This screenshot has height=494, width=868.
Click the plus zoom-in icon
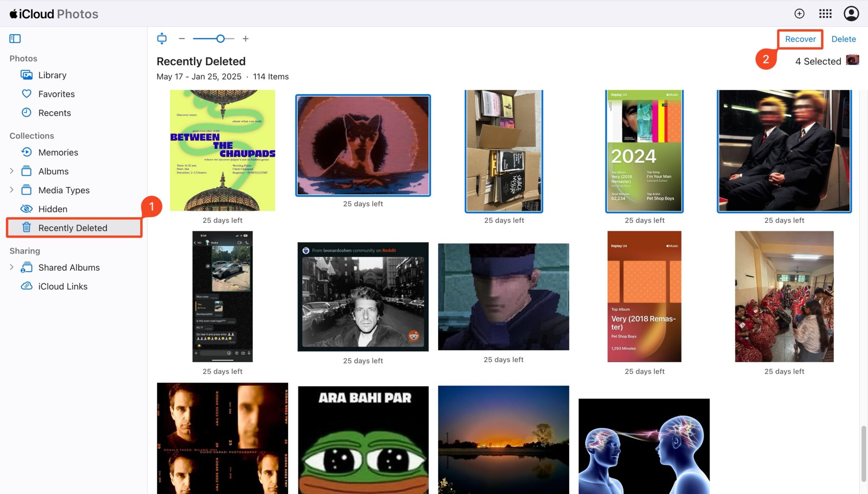pyautogui.click(x=245, y=39)
